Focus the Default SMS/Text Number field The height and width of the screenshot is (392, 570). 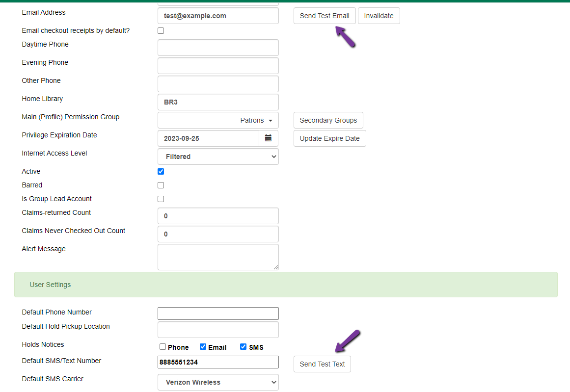(x=218, y=362)
